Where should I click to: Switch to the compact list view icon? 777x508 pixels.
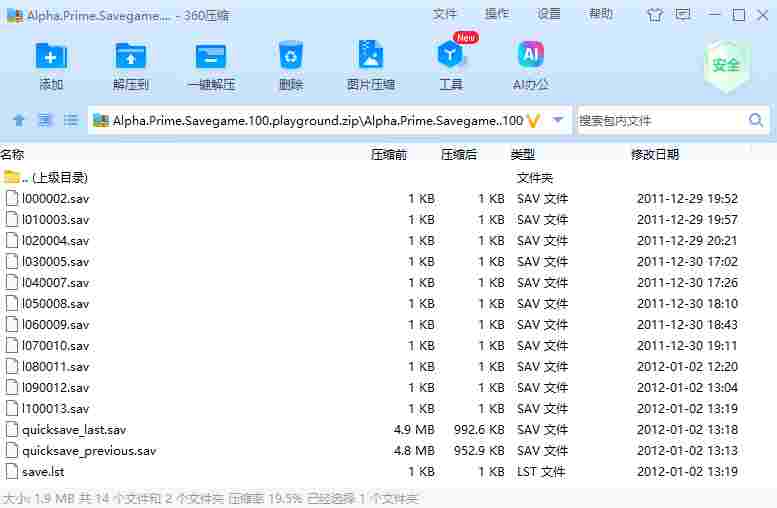71,120
